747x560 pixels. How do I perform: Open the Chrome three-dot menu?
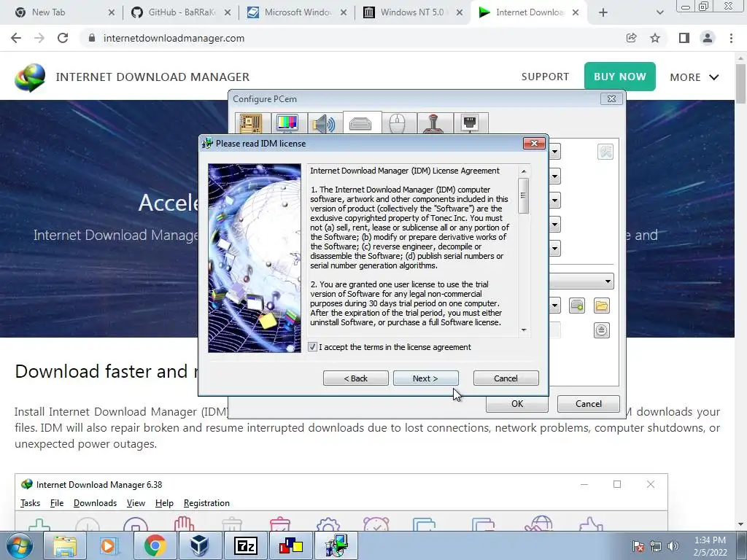coord(731,38)
